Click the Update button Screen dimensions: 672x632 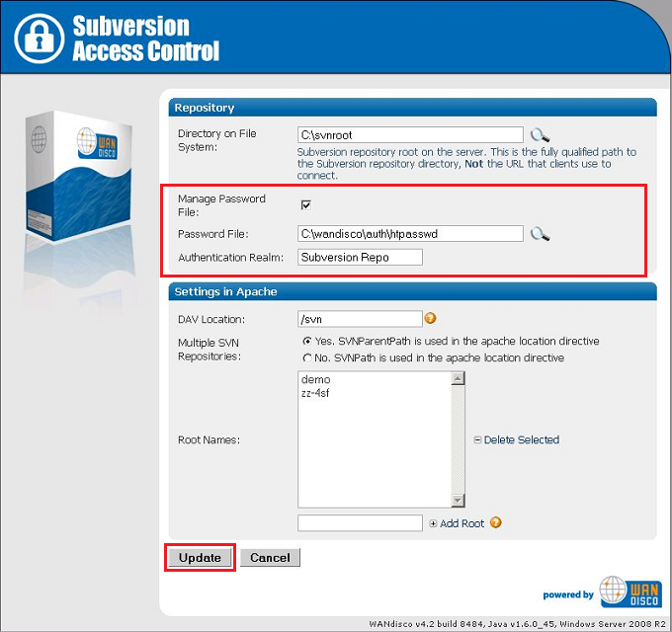(200, 558)
